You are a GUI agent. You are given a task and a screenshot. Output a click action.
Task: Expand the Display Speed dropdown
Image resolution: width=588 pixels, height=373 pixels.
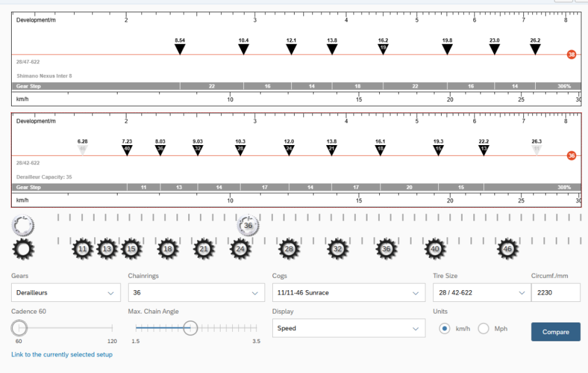click(348, 328)
